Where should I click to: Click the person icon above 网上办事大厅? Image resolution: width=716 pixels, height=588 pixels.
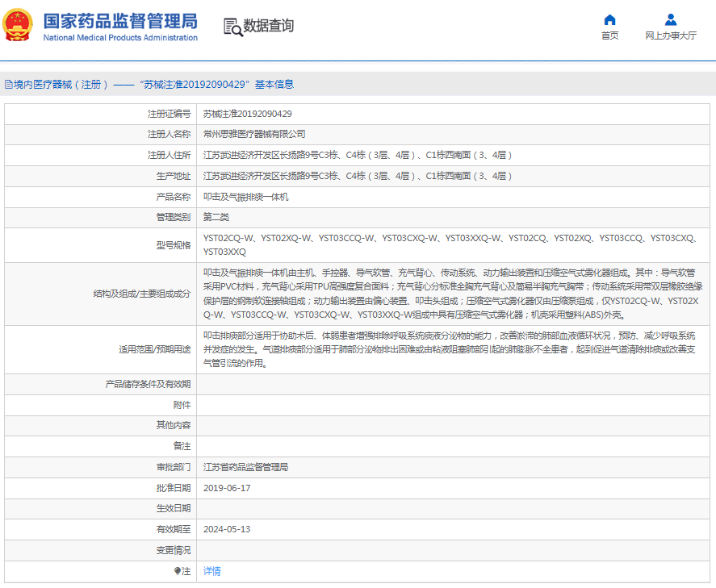(x=671, y=19)
